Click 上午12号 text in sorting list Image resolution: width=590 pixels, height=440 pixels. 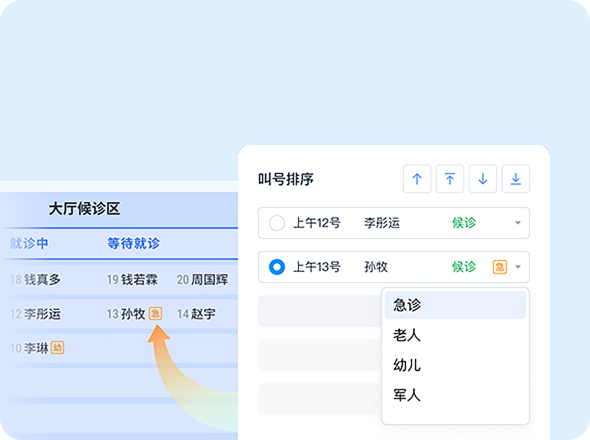tap(317, 223)
